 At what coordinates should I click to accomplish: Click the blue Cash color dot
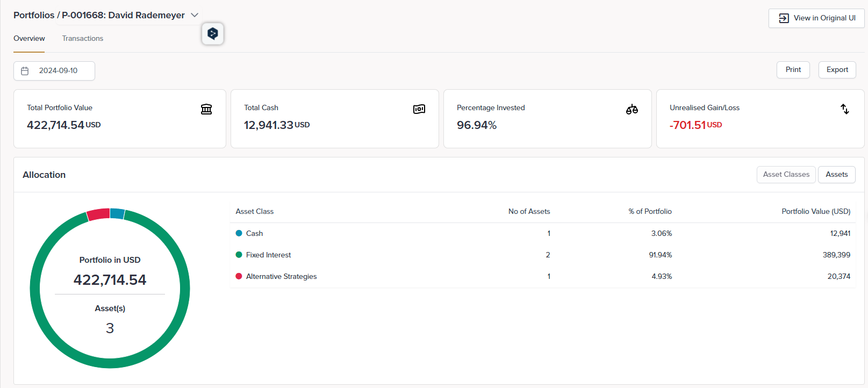point(239,233)
